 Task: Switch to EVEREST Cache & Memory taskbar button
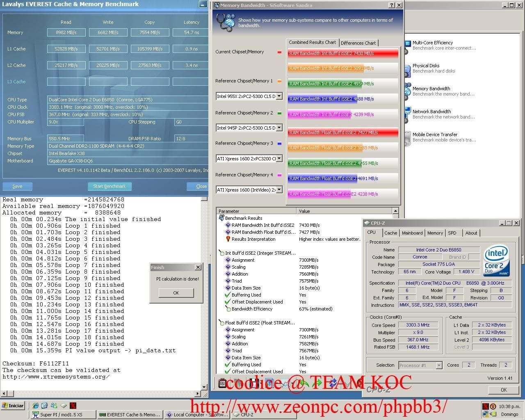point(130,415)
